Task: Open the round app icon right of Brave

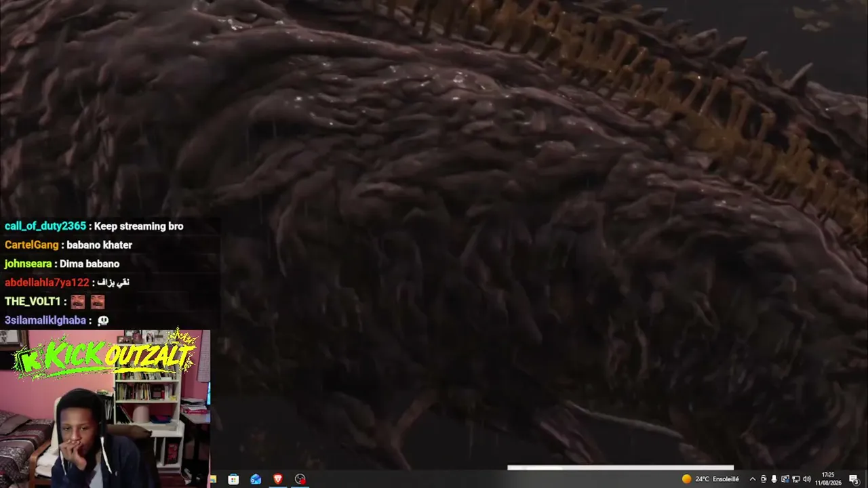Action: 300,479
